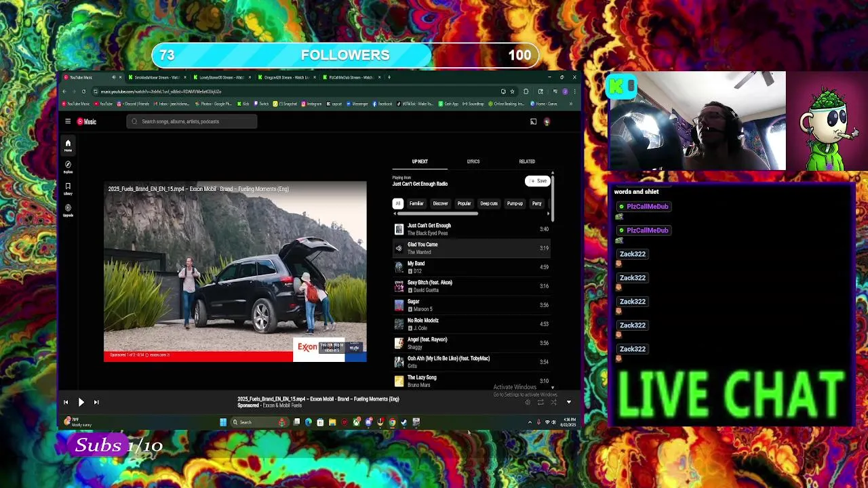The height and width of the screenshot is (488, 868).
Task: Save the queue with Save button
Action: click(x=538, y=181)
